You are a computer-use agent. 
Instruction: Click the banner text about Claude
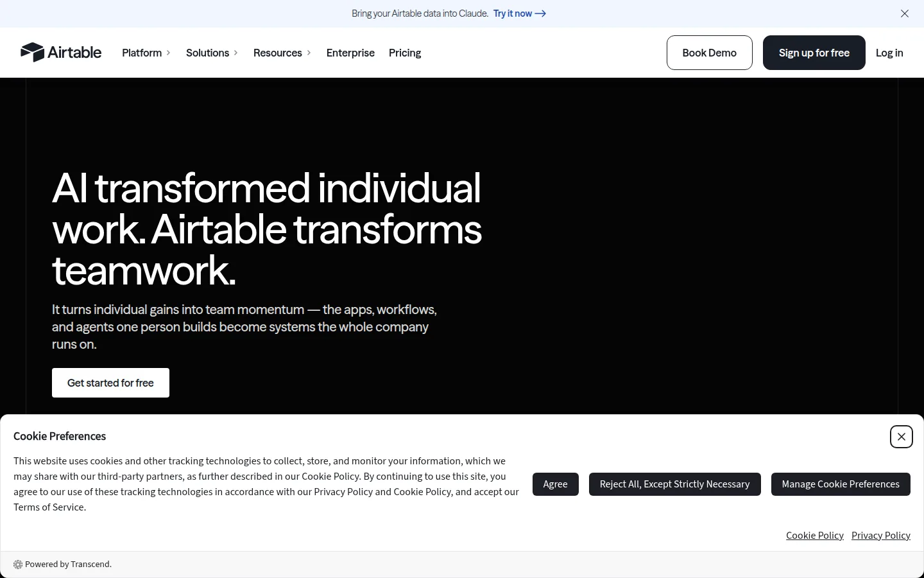point(420,13)
